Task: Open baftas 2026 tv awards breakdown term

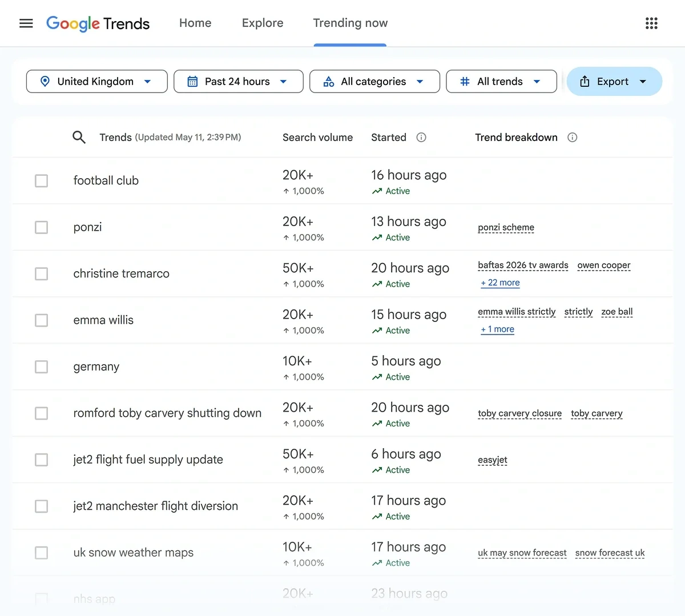Action: coord(523,265)
